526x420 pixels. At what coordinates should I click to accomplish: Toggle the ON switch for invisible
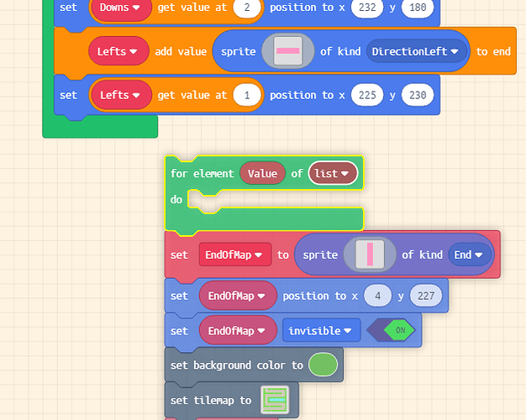click(392, 330)
